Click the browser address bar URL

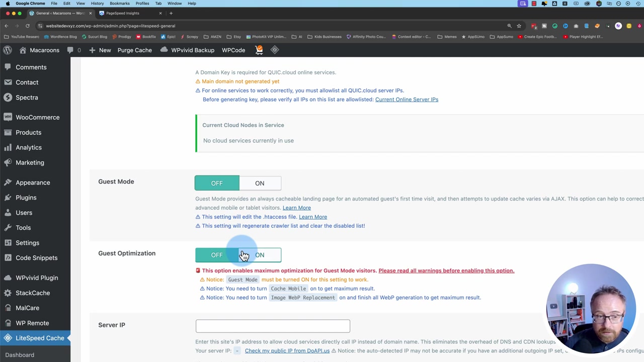[x=111, y=26]
